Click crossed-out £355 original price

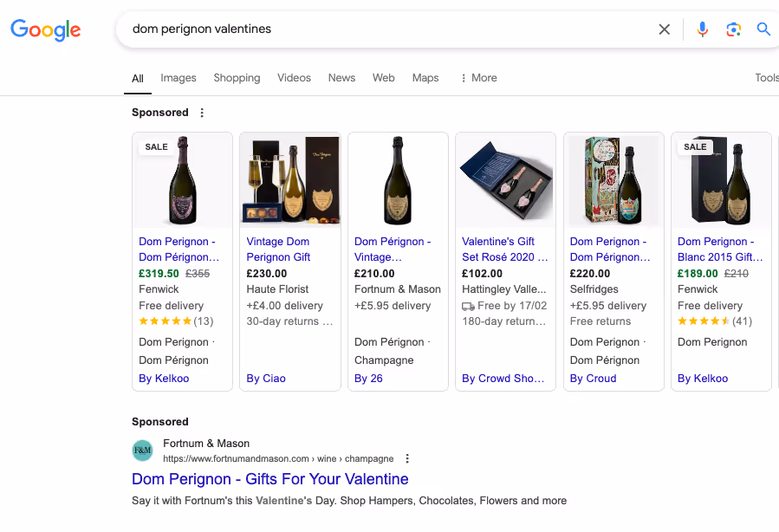198,274
